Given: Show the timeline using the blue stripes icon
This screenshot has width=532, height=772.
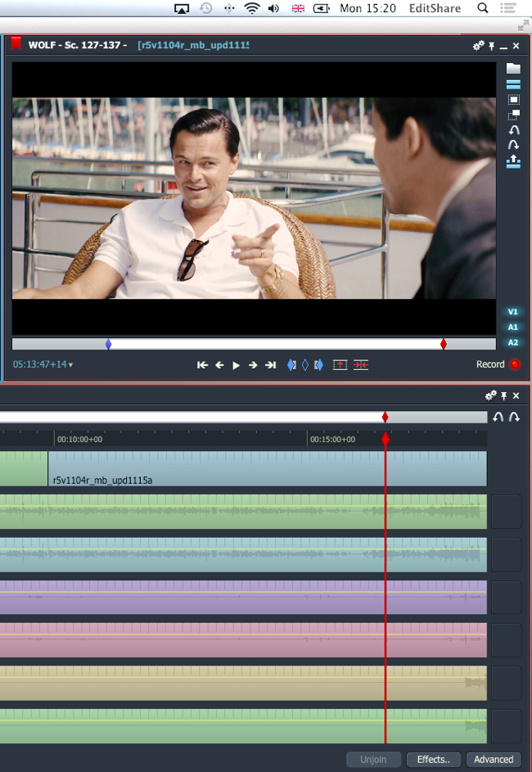Looking at the screenshot, I should (513, 84).
